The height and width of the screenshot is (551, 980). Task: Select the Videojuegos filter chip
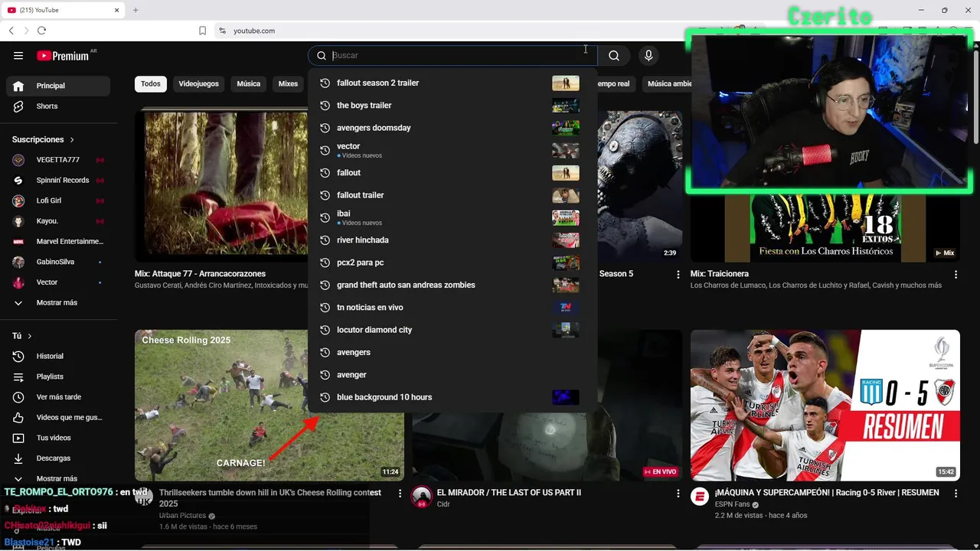(198, 83)
